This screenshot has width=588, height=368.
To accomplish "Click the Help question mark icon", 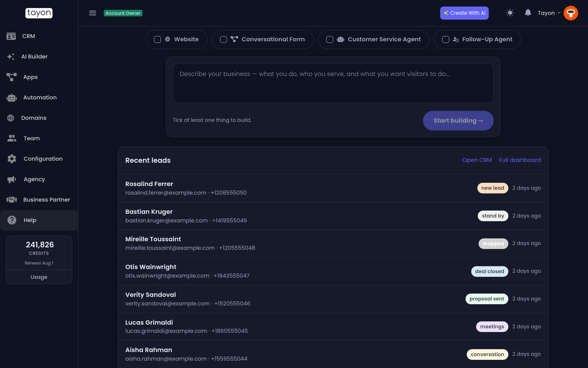I will point(12,220).
